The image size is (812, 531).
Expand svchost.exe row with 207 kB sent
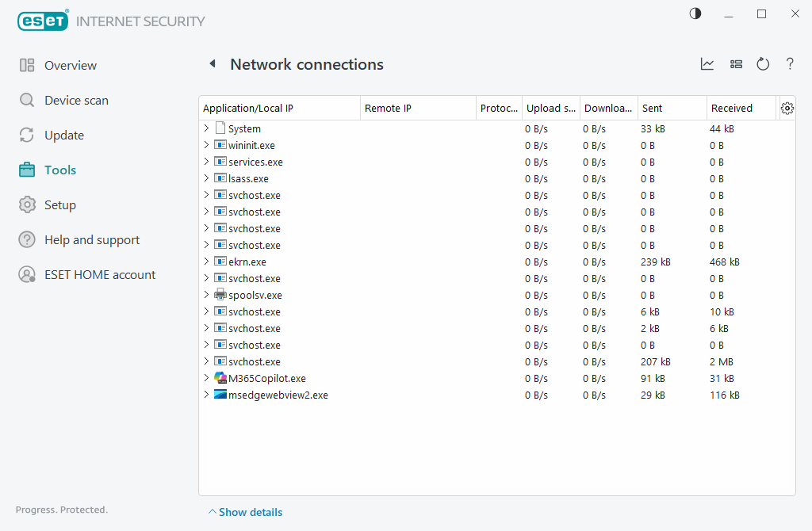[206, 361]
